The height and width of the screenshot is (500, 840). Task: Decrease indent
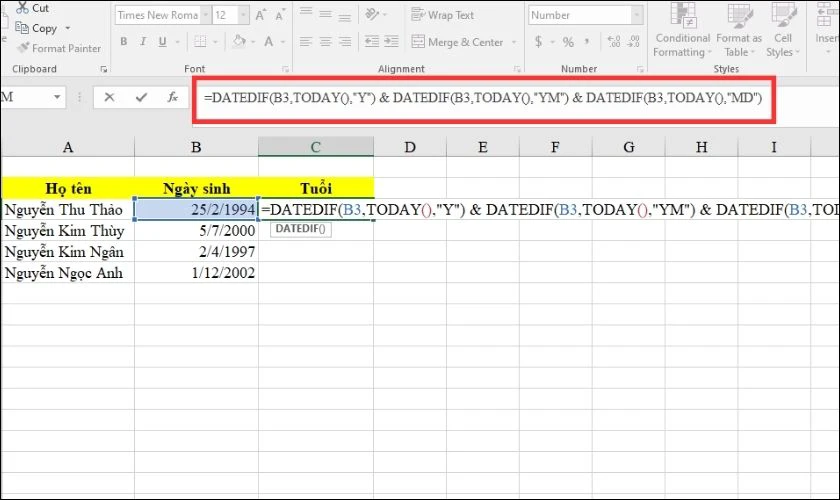point(371,41)
